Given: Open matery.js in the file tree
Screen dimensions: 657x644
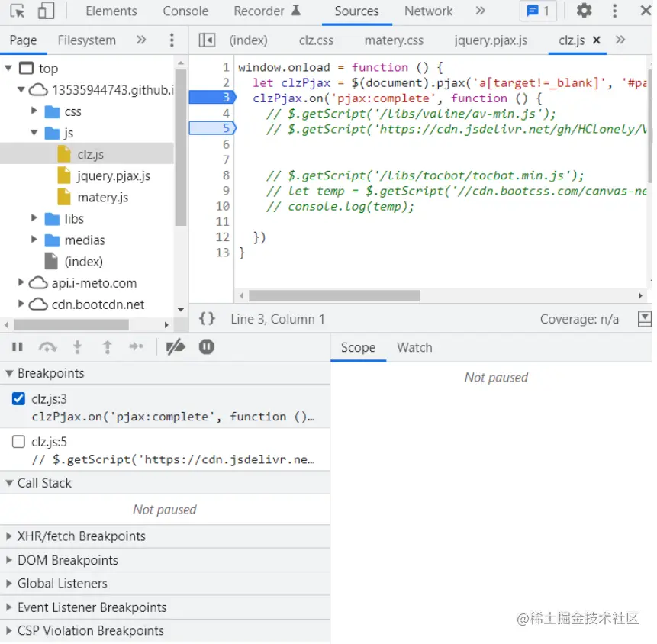Looking at the screenshot, I should click(103, 197).
